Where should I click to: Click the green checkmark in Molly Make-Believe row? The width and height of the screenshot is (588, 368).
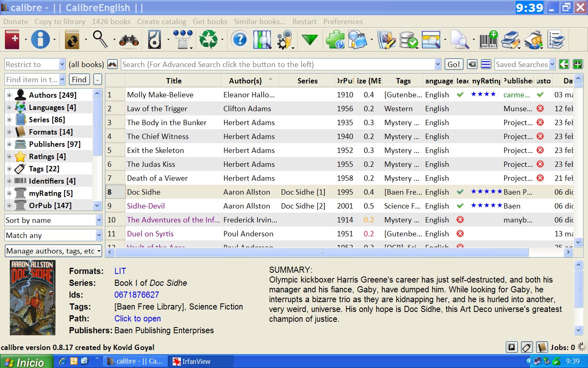(x=460, y=94)
